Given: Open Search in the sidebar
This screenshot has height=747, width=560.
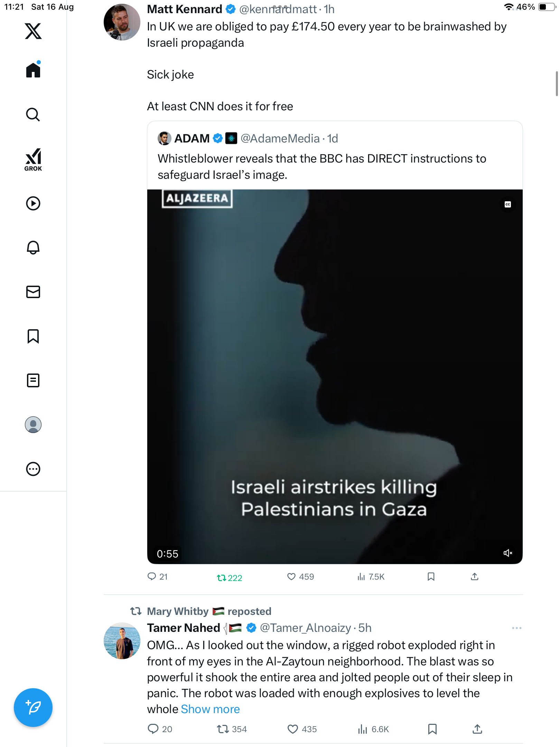Looking at the screenshot, I should coord(33,115).
